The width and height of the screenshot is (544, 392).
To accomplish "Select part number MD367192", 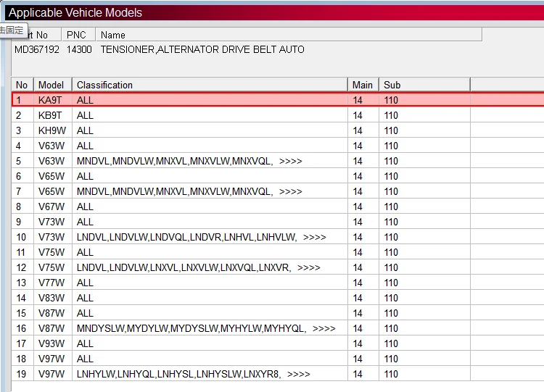I will (36, 49).
